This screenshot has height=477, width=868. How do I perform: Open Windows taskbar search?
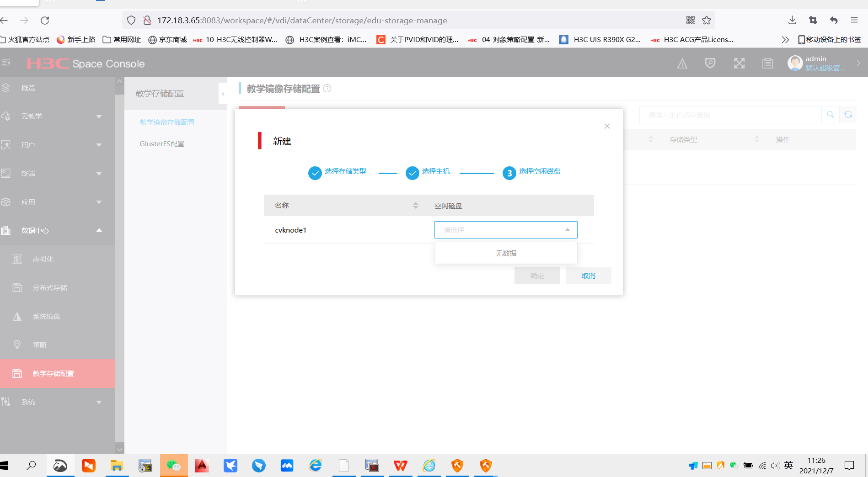point(31,466)
